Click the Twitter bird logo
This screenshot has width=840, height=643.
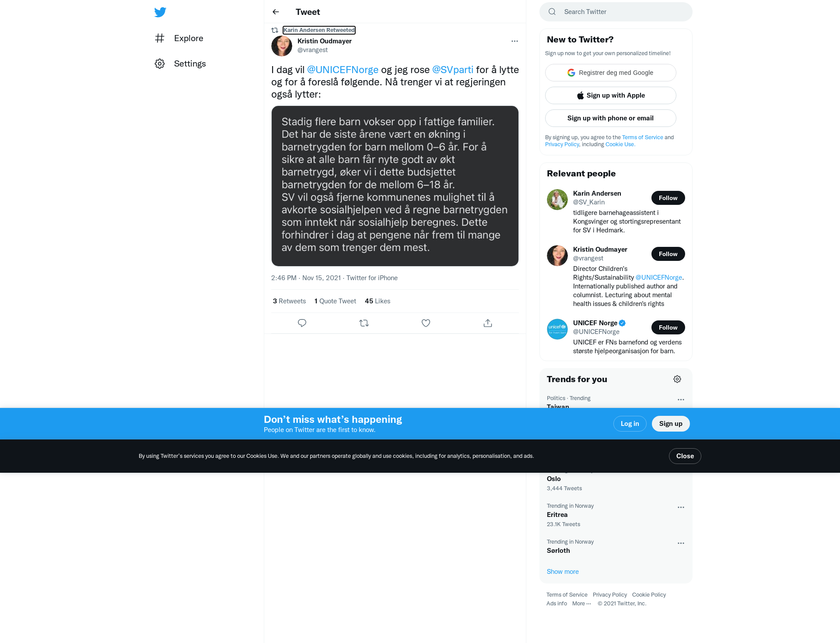pyautogui.click(x=160, y=12)
